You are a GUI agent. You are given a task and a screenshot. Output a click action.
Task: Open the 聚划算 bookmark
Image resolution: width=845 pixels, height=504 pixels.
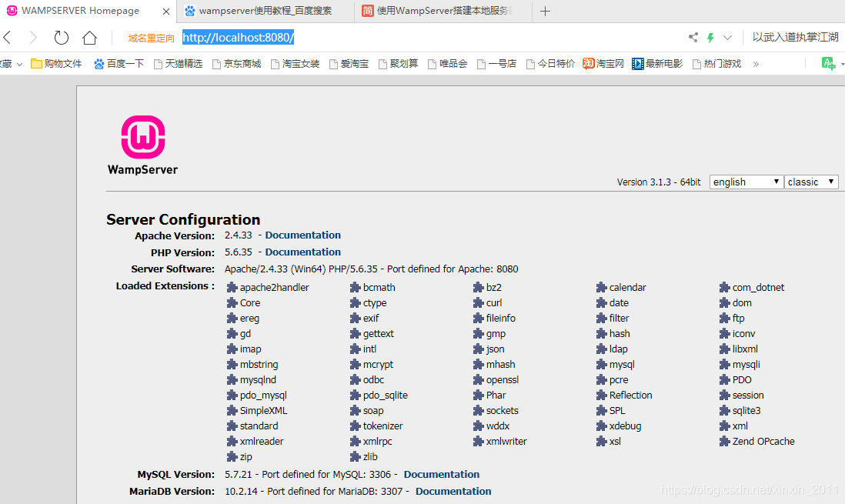[x=398, y=64]
